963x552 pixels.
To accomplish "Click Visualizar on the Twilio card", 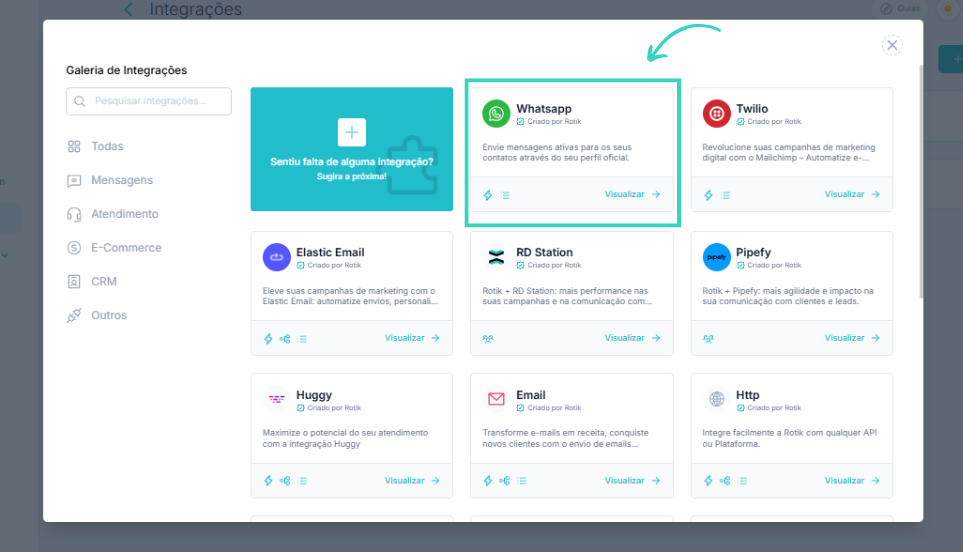I will point(852,194).
